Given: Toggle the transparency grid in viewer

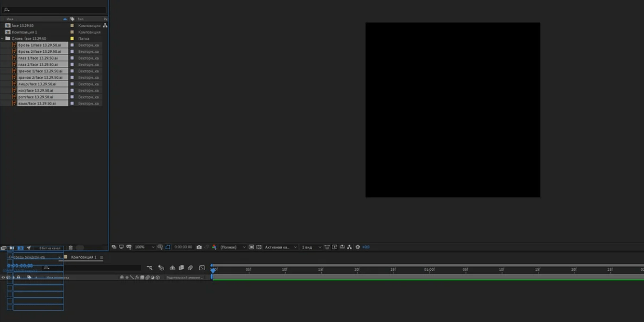Looking at the screenshot, I should pos(259,247).
